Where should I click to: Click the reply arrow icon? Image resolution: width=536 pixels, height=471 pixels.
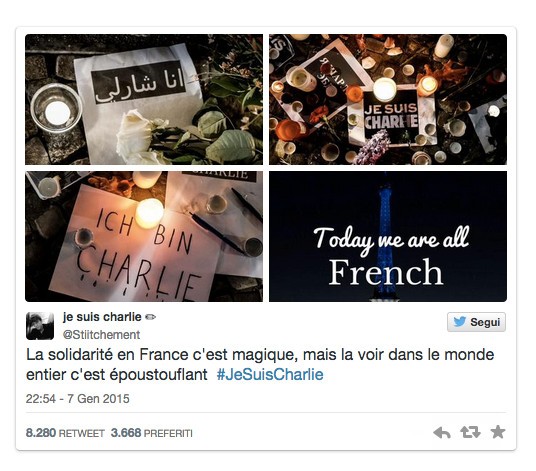pyautogui.click(x=442, y=433)
